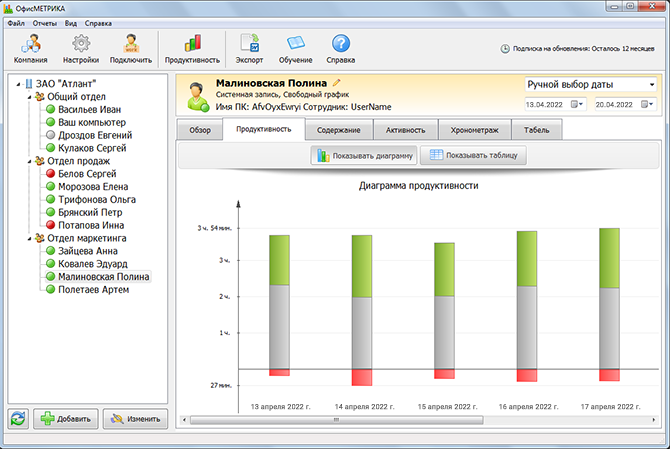Open the Обучение book icon
This screenshot has height=449, width=670.
click(296, 47)
